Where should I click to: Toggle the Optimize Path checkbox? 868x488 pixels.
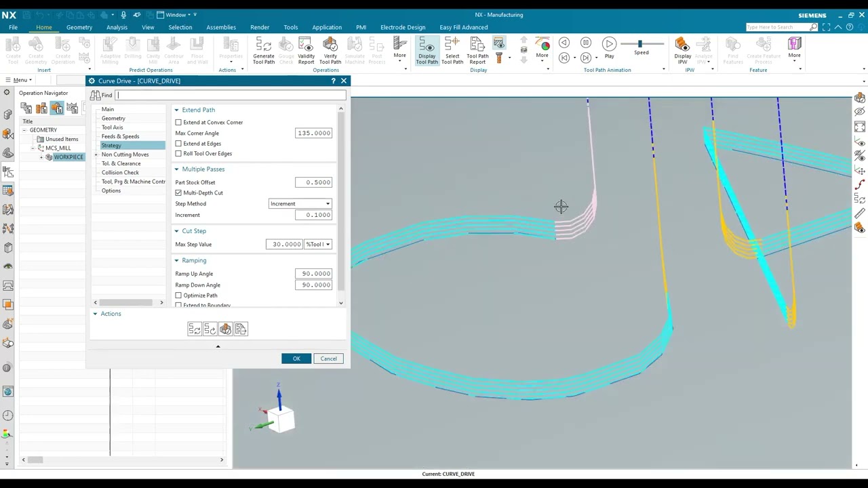179,296
